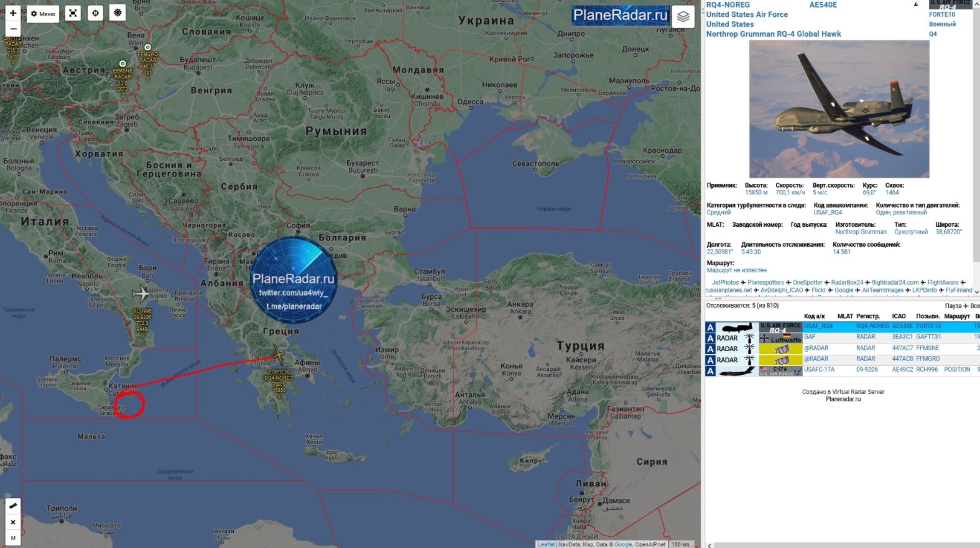Open the Leaflet attribution link
This screenshot has height=548, width=980.
(x=546, y=544)
